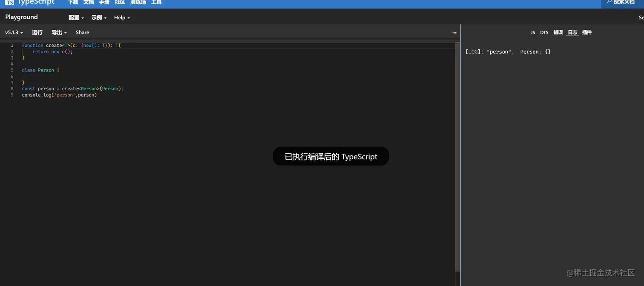Viewport: 644px width, 286px height.
Task: Click the Playground title text
Action: 21,17
